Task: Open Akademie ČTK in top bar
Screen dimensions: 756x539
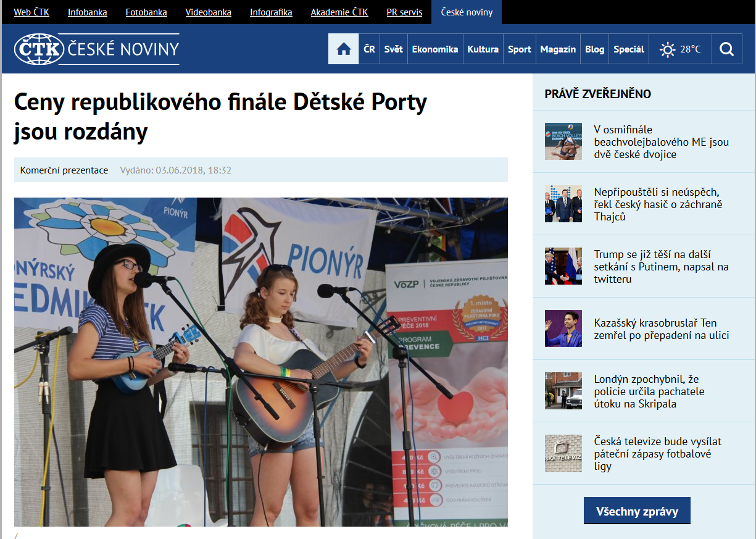Action: click(x=339, y=12)
